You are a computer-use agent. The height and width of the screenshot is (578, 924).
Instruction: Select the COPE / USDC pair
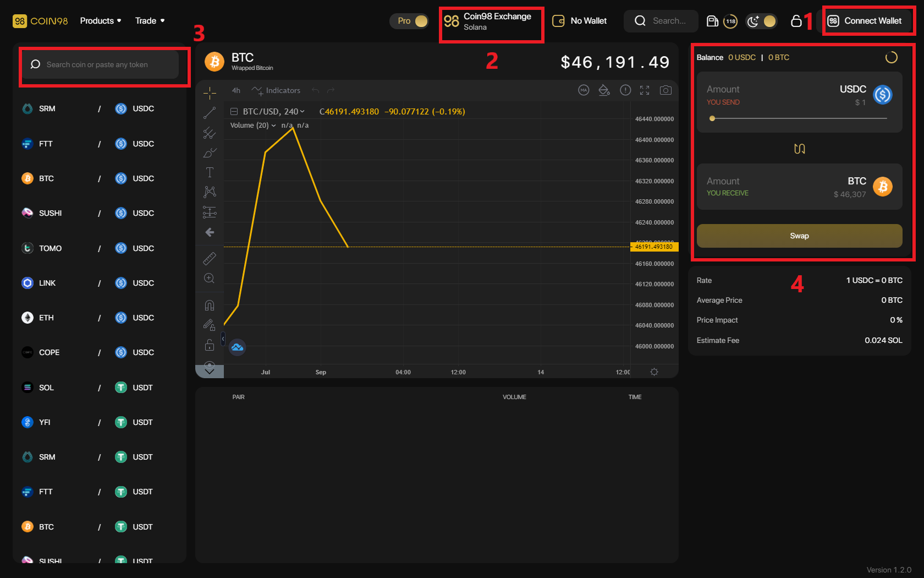[x=99, y=352]
